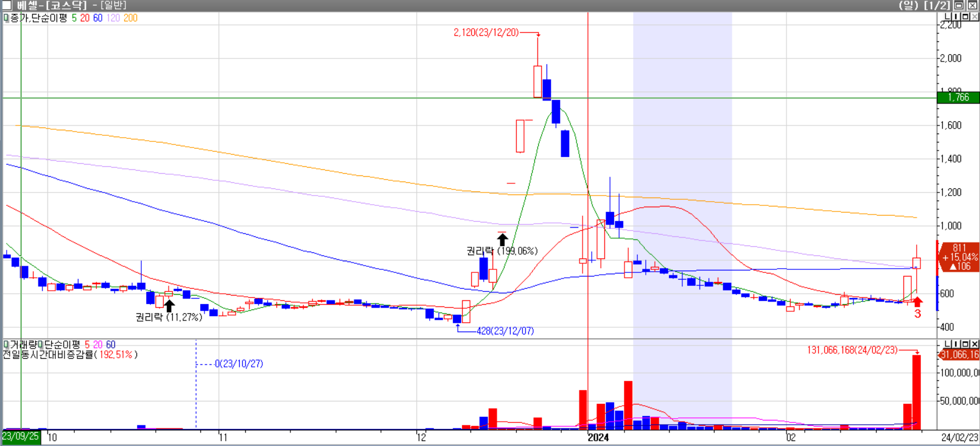
Task: Click the 400 price axis label
Action: coord(947,327)
